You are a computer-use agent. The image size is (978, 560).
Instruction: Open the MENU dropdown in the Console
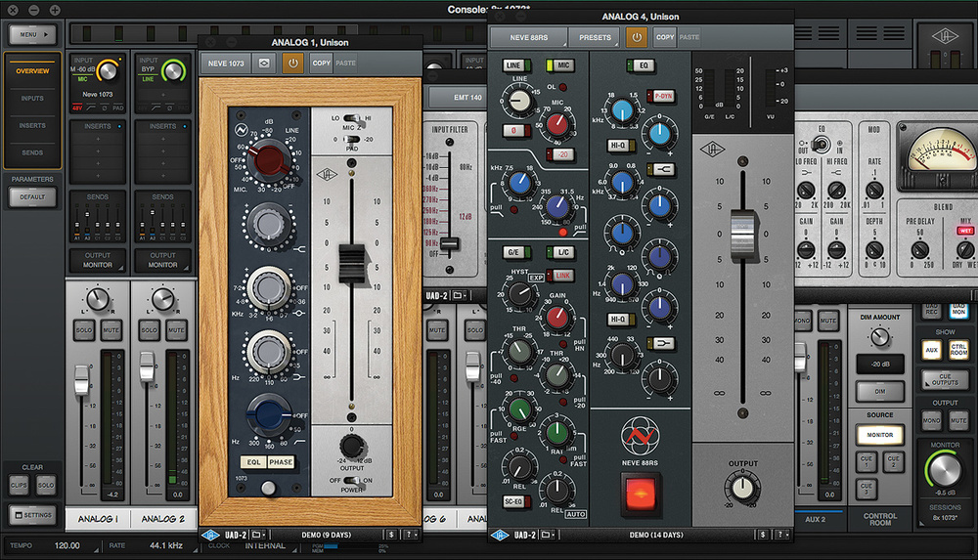32,35
